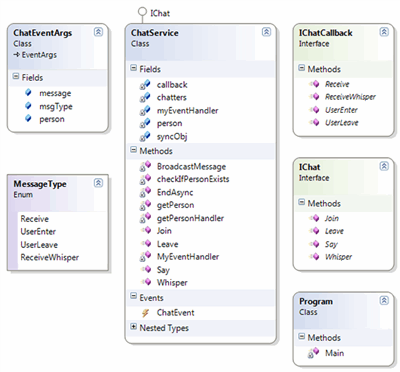Select the checkIfPersonExists method
This screenshot has height=372, width=400.
coord(193,179)
